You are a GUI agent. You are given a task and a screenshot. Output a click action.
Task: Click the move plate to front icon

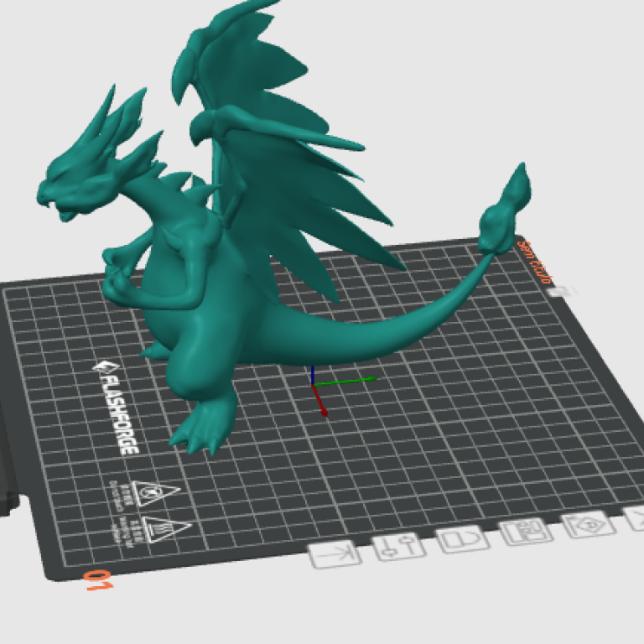(x=335, y=553)
